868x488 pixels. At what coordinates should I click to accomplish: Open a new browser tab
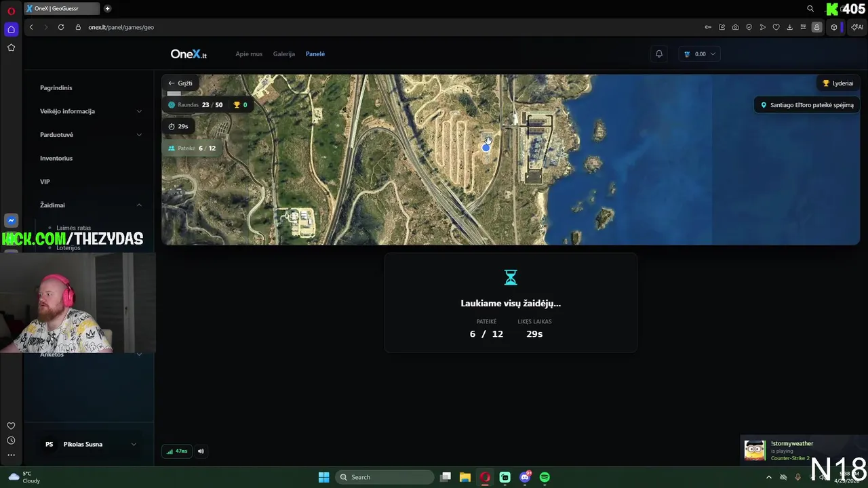coord(107,9)
